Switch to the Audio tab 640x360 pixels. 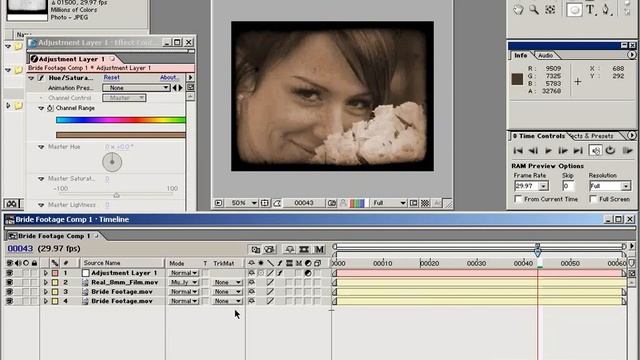pos(545,56)
